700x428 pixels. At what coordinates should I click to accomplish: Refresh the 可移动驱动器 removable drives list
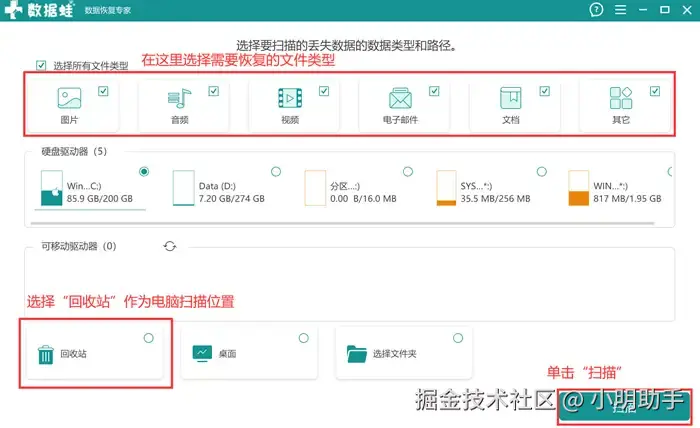click(x=170, y=246)
